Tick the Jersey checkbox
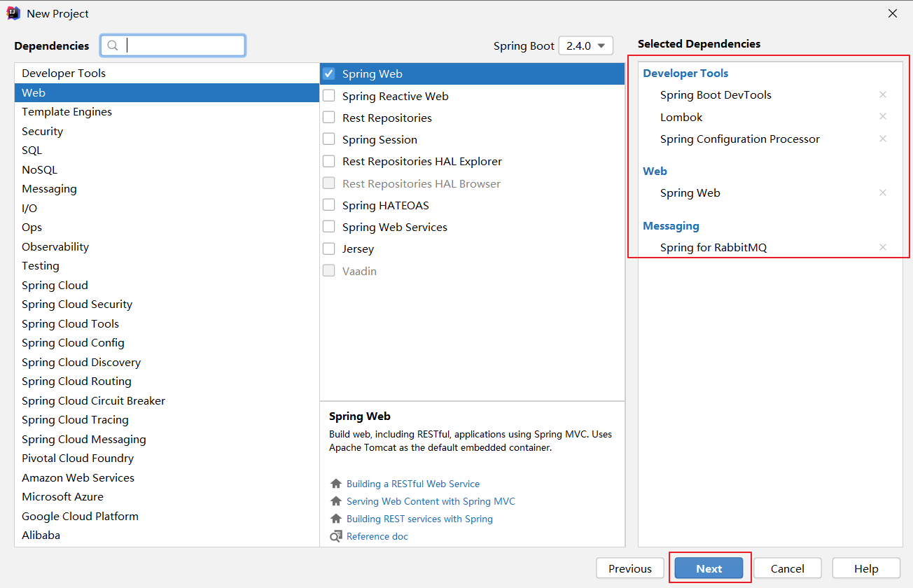The image size is (913, 588). pyautogui.click(x=329, y=248)
